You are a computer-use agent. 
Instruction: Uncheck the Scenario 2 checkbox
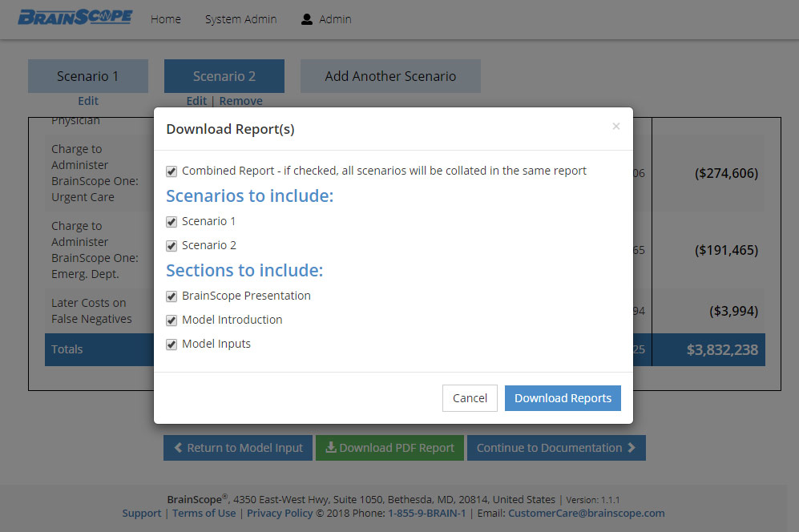(x=172, y=246)
